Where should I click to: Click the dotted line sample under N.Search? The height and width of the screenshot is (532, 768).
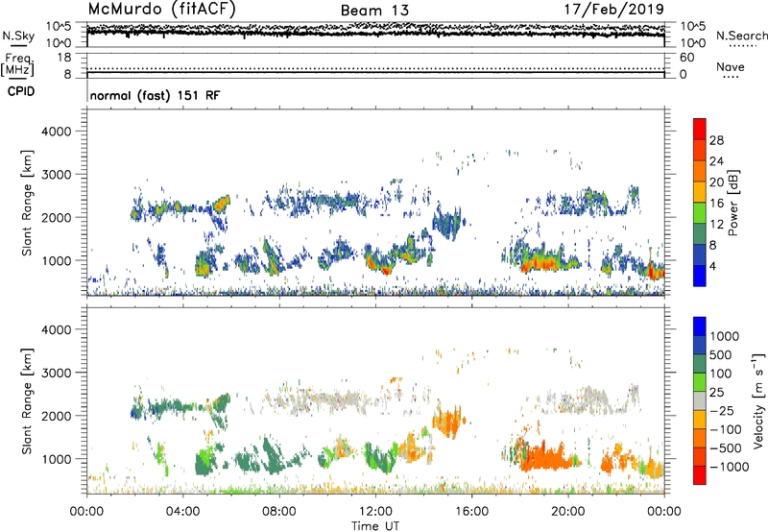(x=742, y=46)
